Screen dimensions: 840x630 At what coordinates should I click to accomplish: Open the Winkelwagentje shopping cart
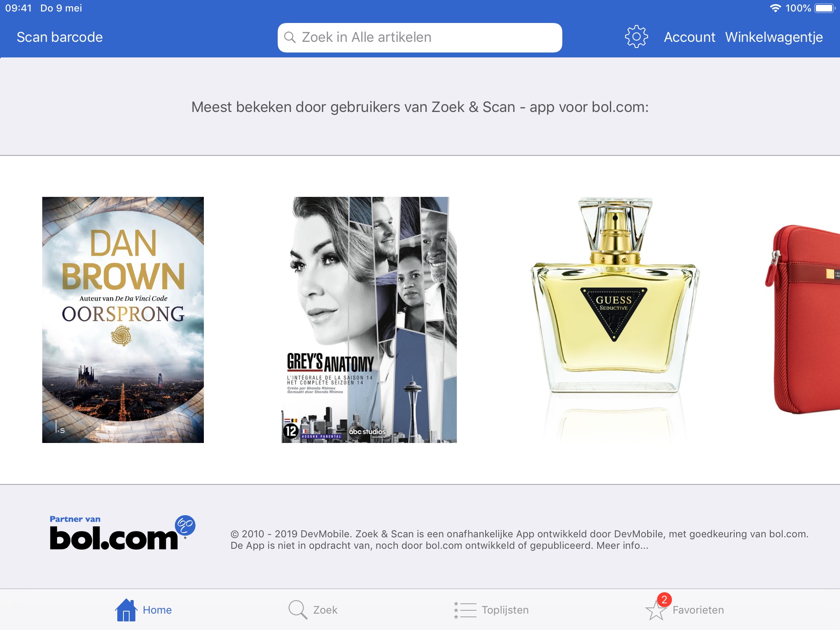tap(774, 37)
